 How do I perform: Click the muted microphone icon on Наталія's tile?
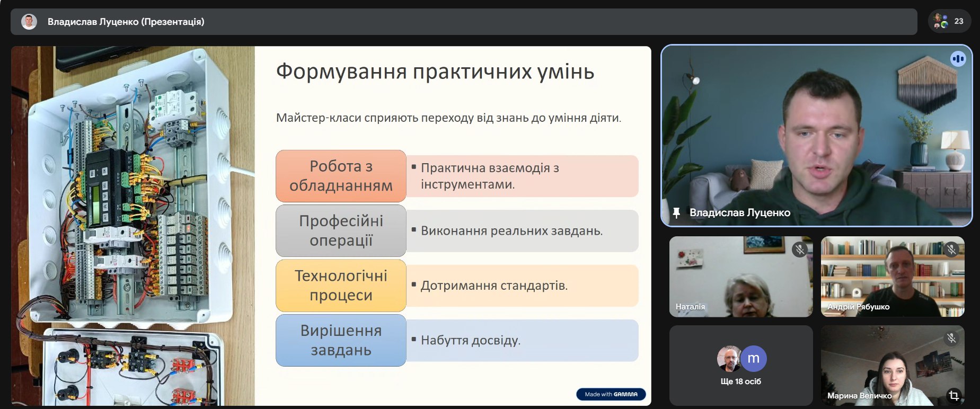point(799,250)
